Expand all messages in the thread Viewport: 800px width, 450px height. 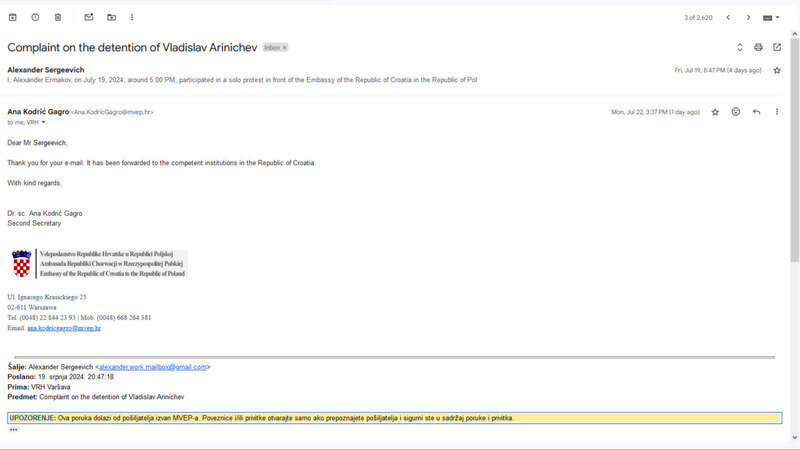coord(739,47)
